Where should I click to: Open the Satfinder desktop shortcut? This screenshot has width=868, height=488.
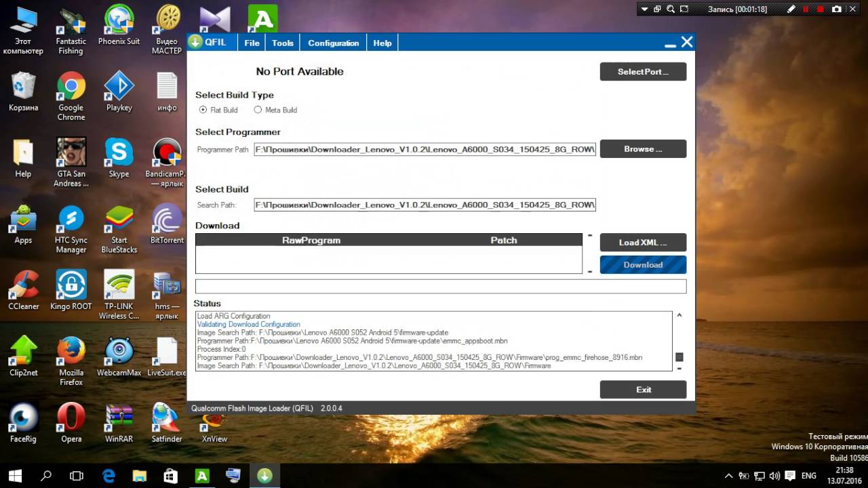pyautogui.click(x=167, y=424)
